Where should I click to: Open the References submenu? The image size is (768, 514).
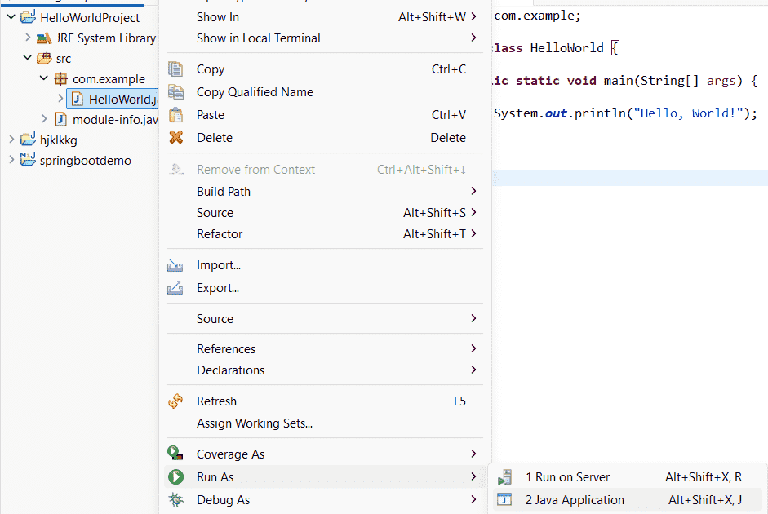324,348
